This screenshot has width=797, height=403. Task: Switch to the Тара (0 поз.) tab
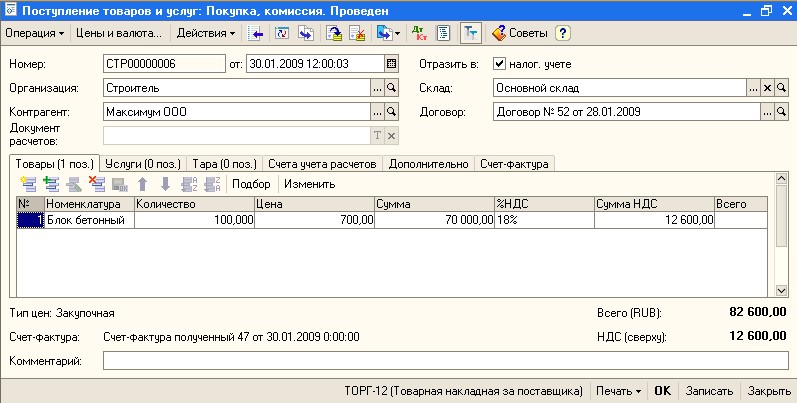tap(224, 164)
